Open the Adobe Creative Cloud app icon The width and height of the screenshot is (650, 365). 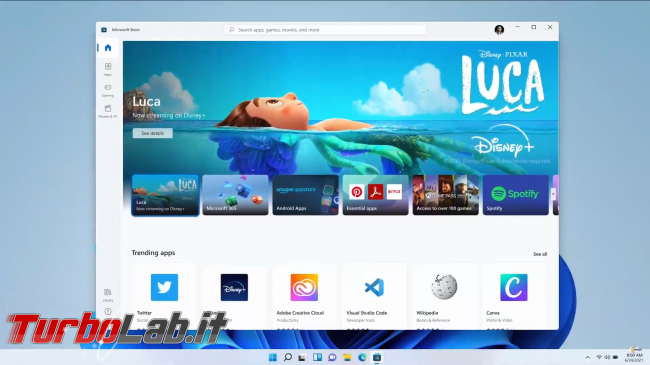[304, 287]
